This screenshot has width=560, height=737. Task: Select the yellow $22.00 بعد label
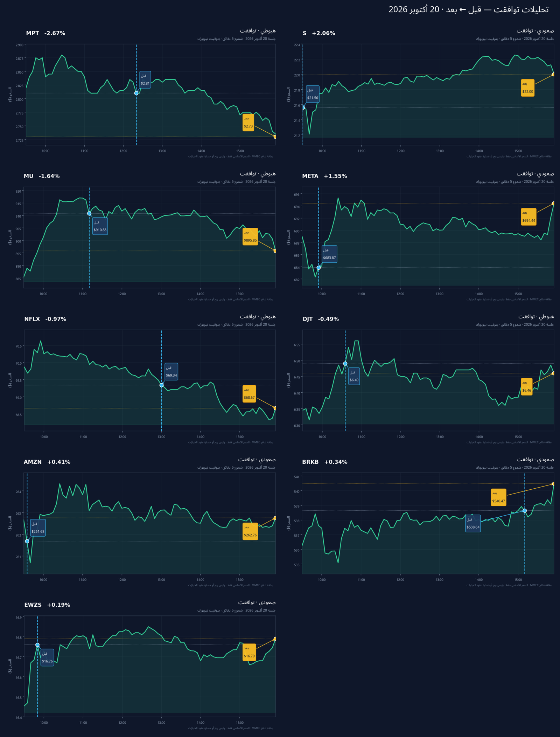(x=527, y=88)
